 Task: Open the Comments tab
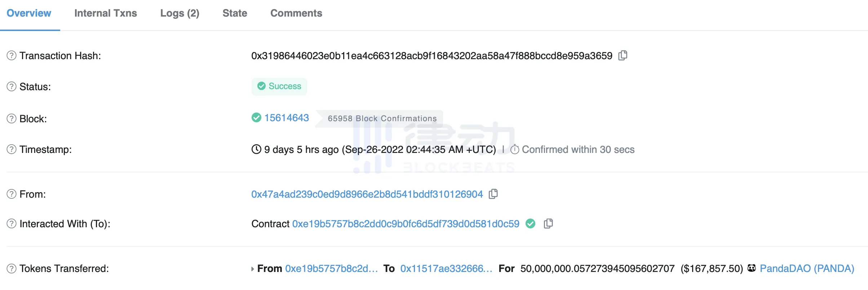296,13
